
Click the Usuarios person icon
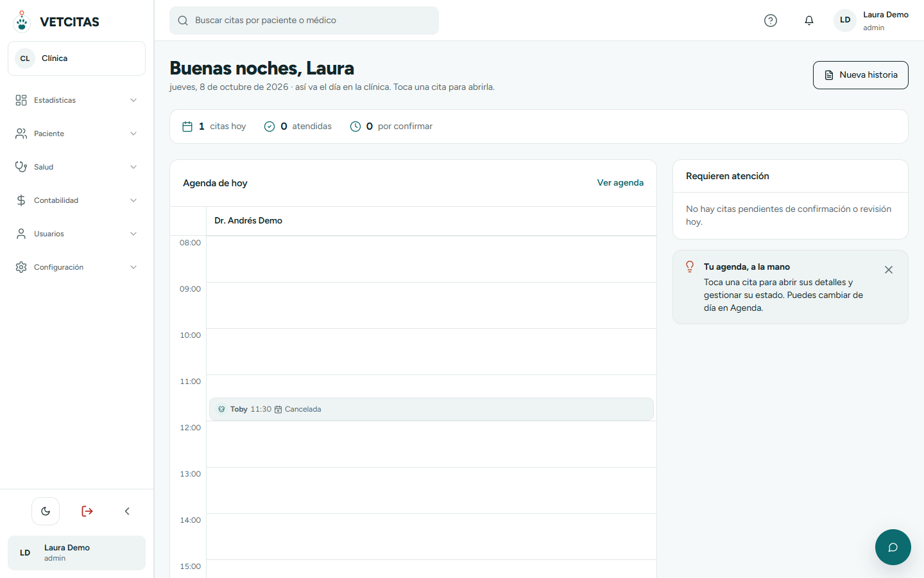[x=21, y=234]
